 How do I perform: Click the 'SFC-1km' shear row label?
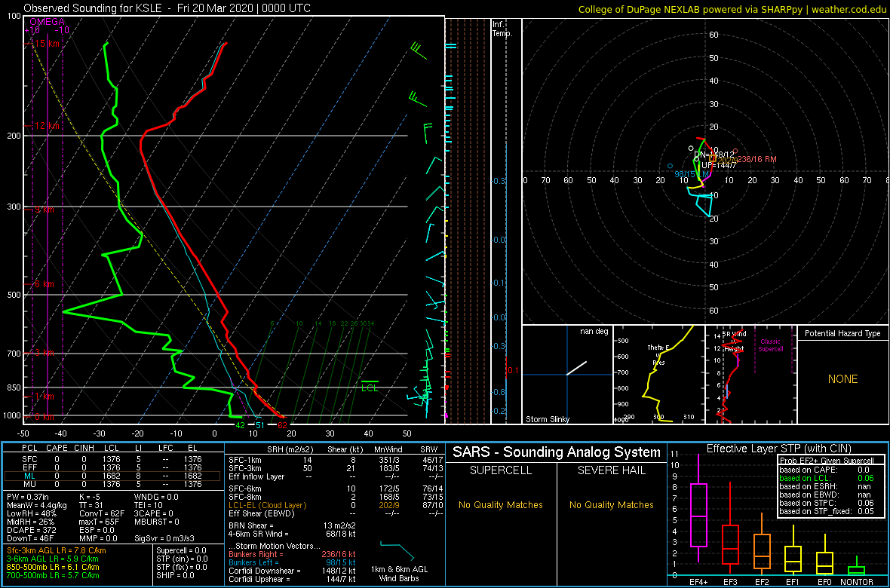[245, 461]
